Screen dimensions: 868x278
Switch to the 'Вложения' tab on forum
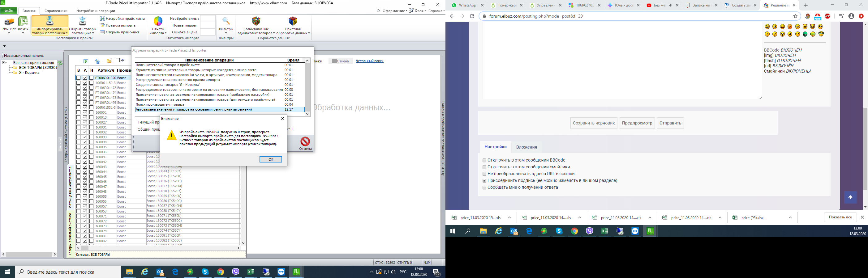tap(526, 147)
